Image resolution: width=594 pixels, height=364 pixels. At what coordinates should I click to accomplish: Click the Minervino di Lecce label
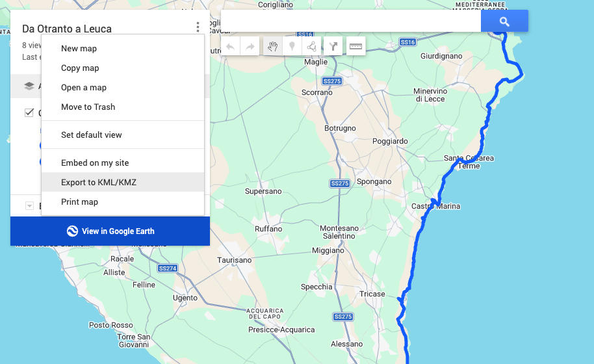430,95
